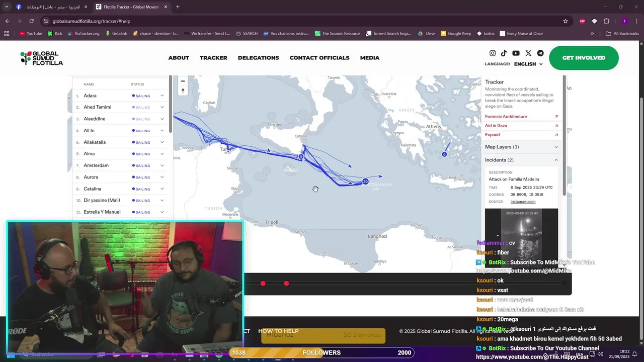This screenshot has width=644, height=362.
Task: Click the ABP adblock extension icon
Action: pos(582,21)
